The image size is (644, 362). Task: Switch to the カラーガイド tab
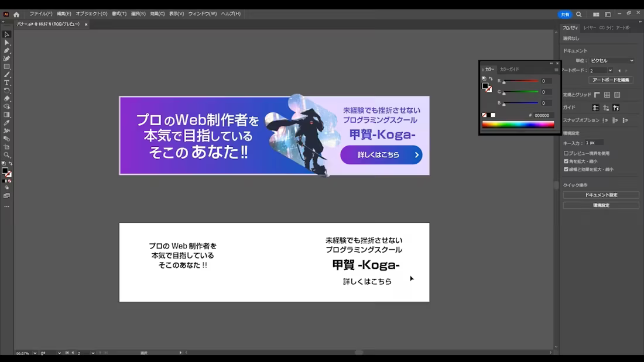click(x=510, y=70)
